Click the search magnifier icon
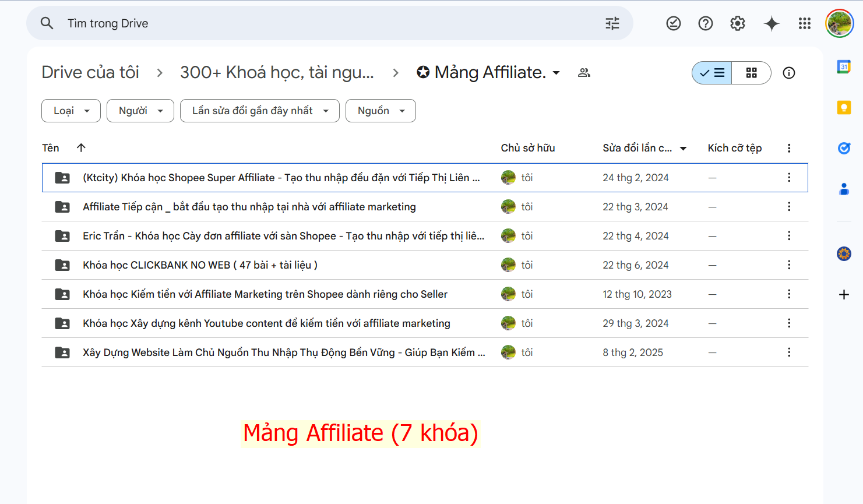The height and width of the screenshot is (504, 863). point(47,23)
